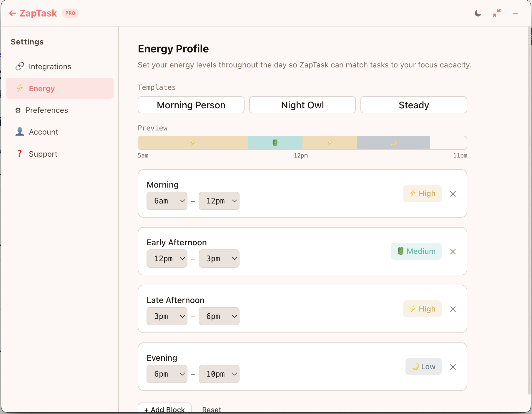The image size is (532, 414).
Task: Open Integrations settings
Action: (60, 67)
